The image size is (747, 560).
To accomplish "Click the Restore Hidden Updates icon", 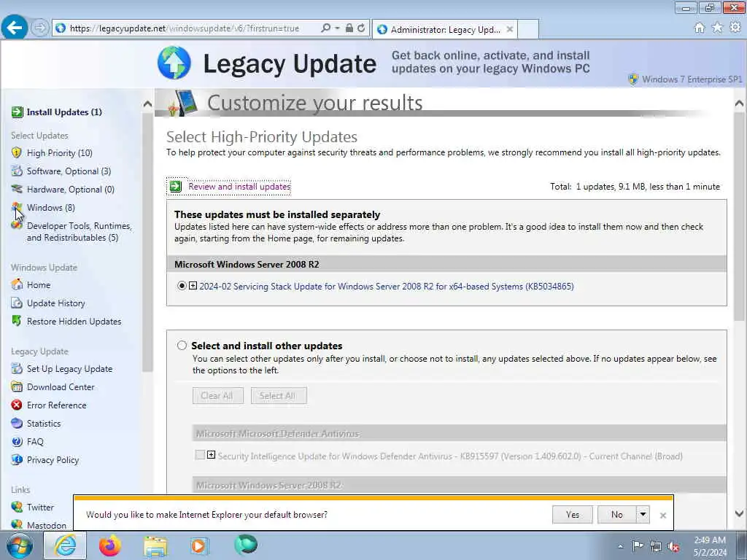I will [x=17, y=321].
